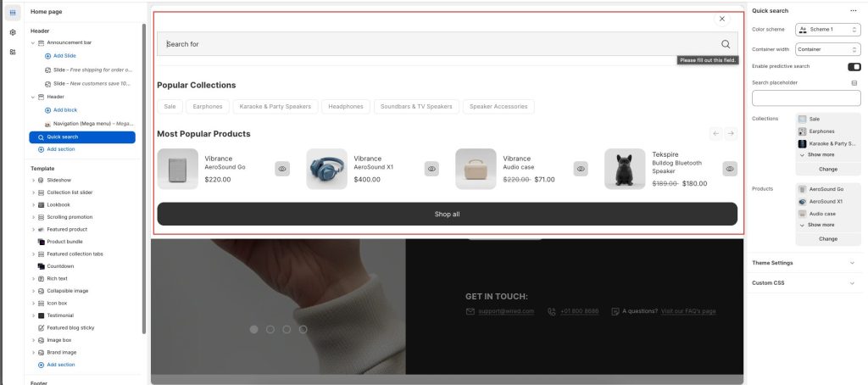
Task: Quick view the AeroSound Go product
Action: tap(282, 170)
